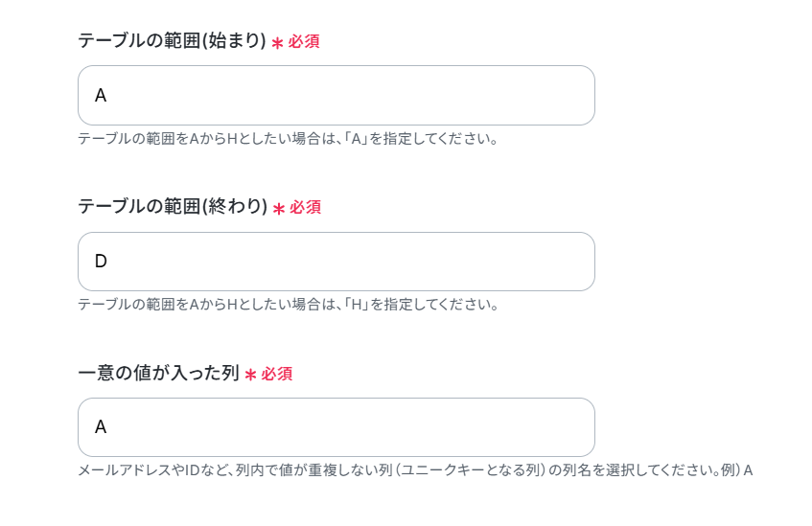Click the テーブルの範囲(始まり) field label

coord(172,41)
